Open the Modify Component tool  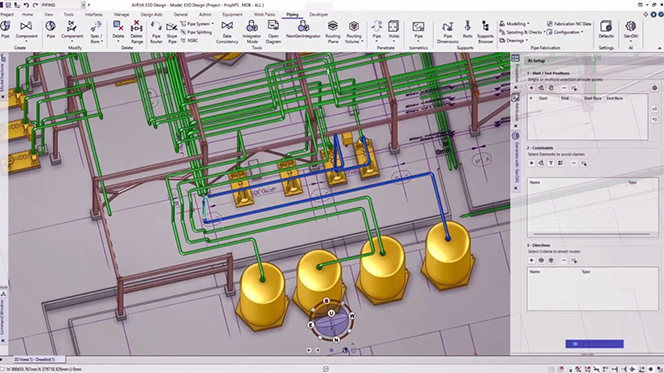(x=72, y=30)
